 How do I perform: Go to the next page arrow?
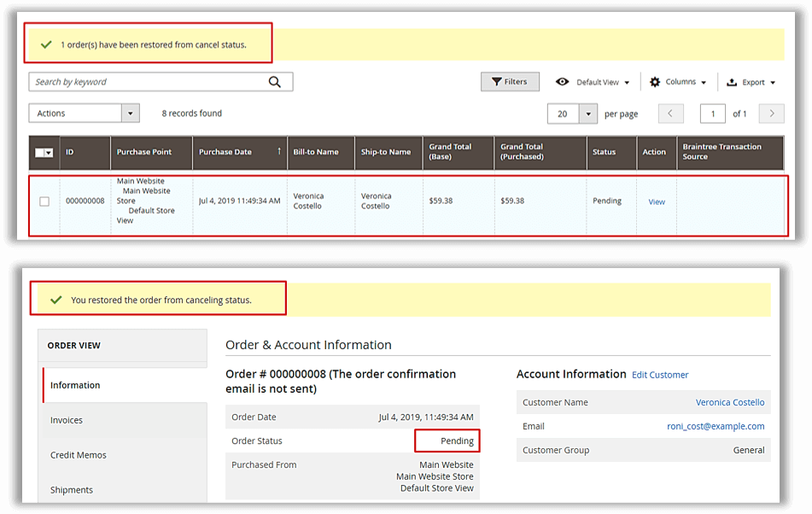(771, 114)
